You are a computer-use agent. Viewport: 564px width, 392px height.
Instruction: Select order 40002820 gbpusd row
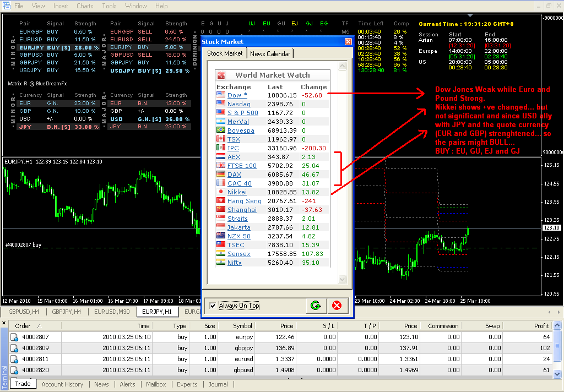[281, 370]
